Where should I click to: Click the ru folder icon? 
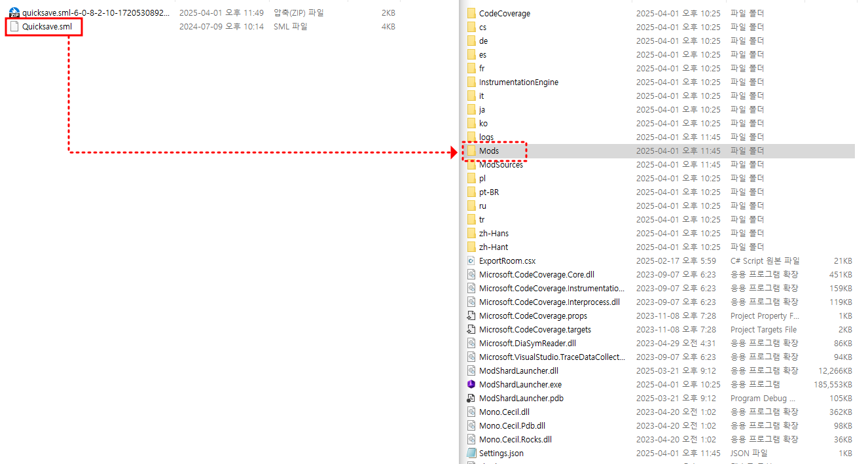pos(471,205)
